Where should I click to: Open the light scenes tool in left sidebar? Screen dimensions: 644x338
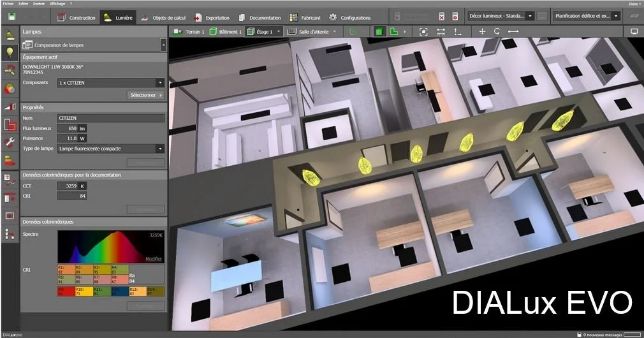[10, 107]
